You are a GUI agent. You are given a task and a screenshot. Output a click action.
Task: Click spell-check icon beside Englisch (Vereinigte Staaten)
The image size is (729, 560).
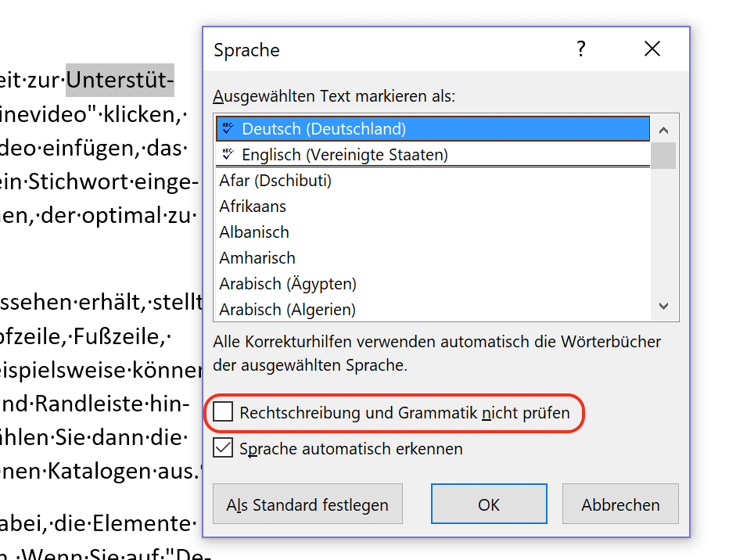tap(228, 154)
